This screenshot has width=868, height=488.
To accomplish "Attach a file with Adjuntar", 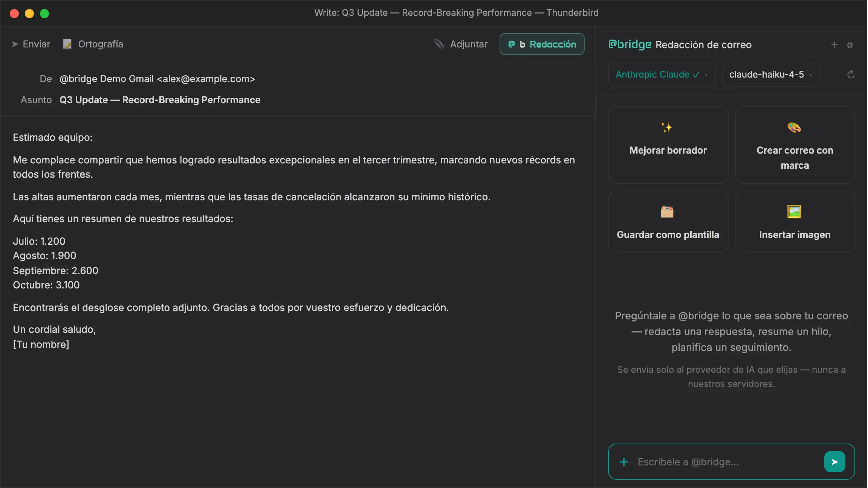I will coord(461,44).
